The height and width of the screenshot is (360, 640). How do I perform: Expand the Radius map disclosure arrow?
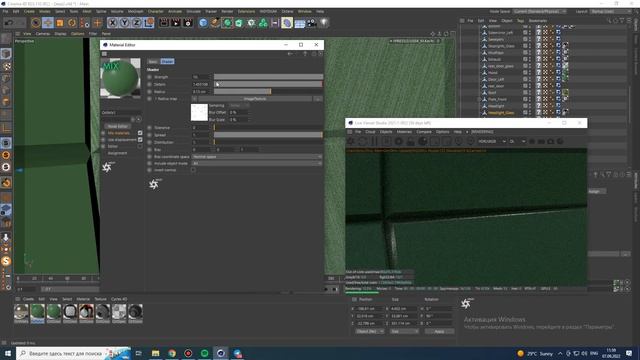(156, 99)
